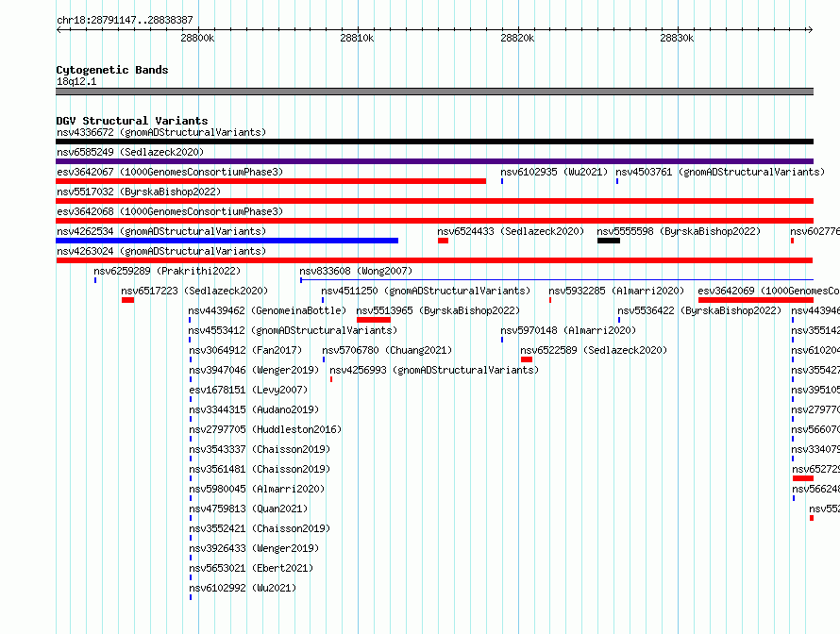Click the nsv6259289 Prakrithi2022 label

167,271
